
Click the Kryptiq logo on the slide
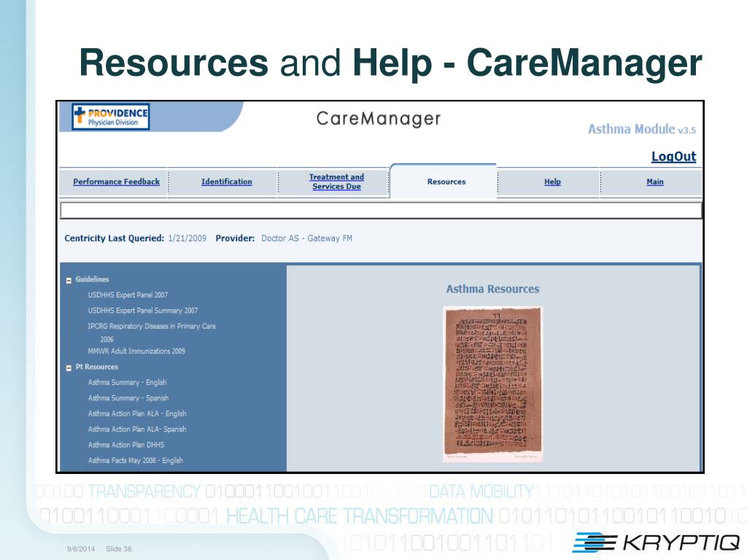656,542
